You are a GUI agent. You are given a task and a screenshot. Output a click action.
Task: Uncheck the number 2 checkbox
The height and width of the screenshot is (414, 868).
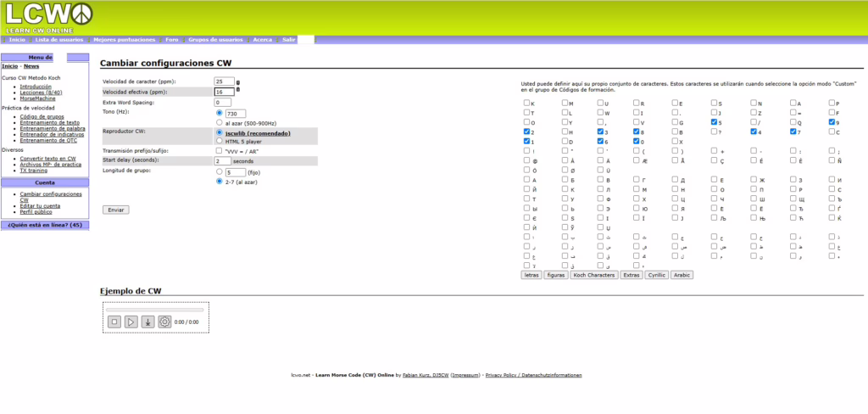point(526,131)
